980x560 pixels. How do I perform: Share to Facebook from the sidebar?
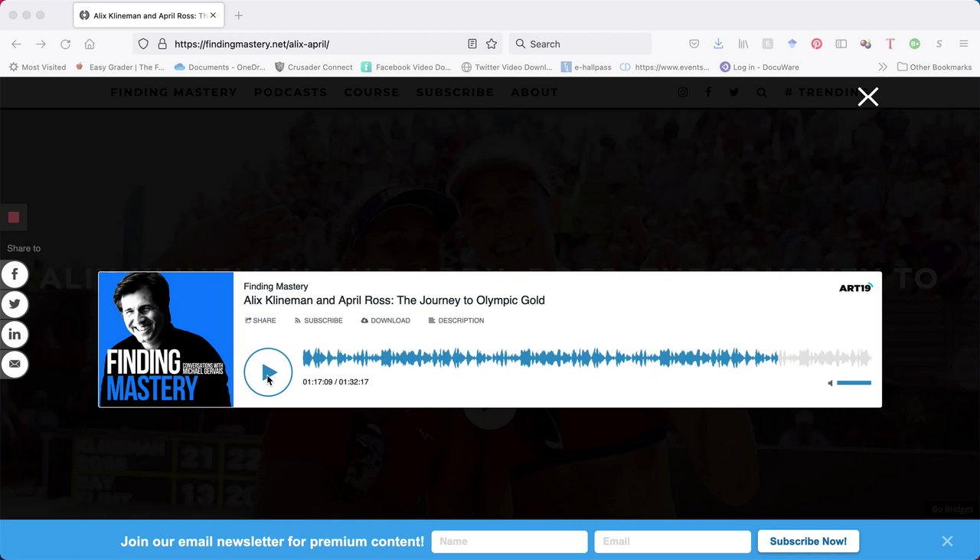(x=15, y=274)
